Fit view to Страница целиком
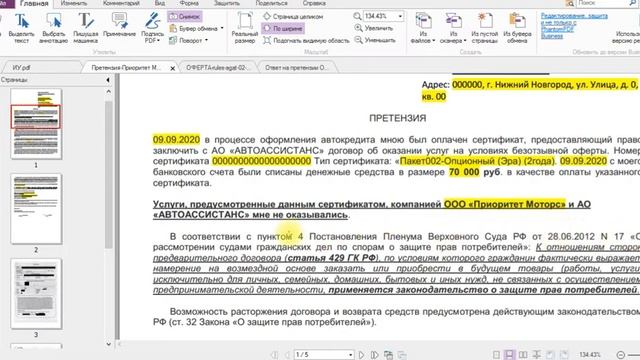640x360 pixels. [293, 16]
